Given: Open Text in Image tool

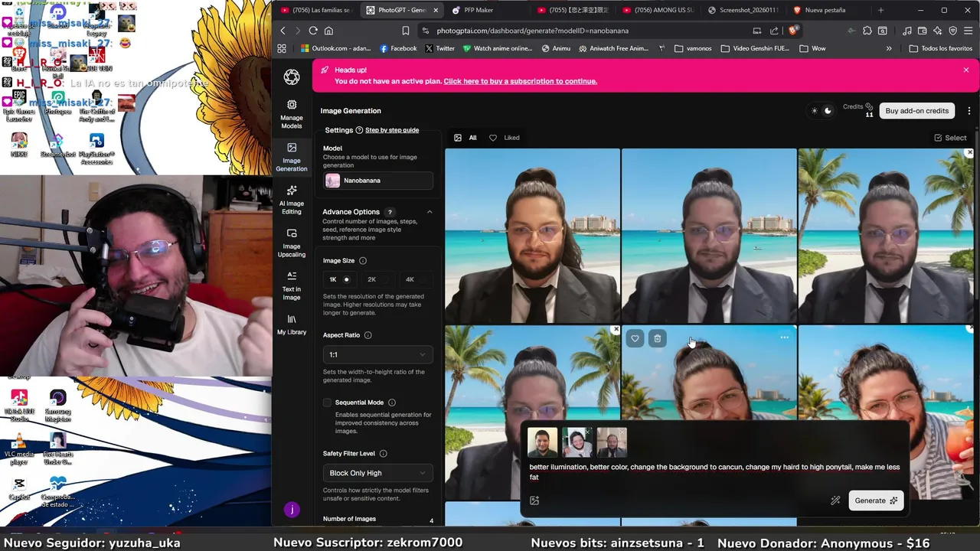Looking at the screenshot, I should pos(291,285).
